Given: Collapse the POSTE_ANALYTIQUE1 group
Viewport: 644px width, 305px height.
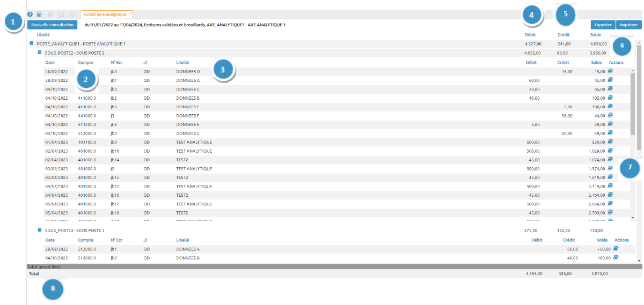Looking at the screenshot, I should 32,43.
